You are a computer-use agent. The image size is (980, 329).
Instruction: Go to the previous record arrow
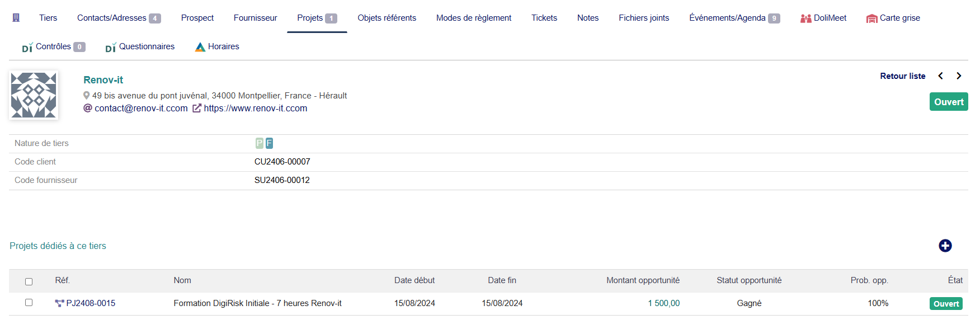pos(941,76)
